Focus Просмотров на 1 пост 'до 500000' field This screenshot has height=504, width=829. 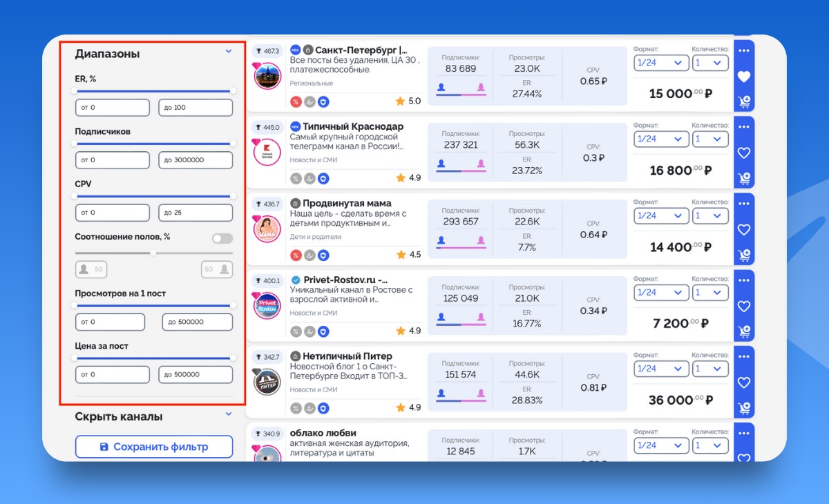[198, 322]
